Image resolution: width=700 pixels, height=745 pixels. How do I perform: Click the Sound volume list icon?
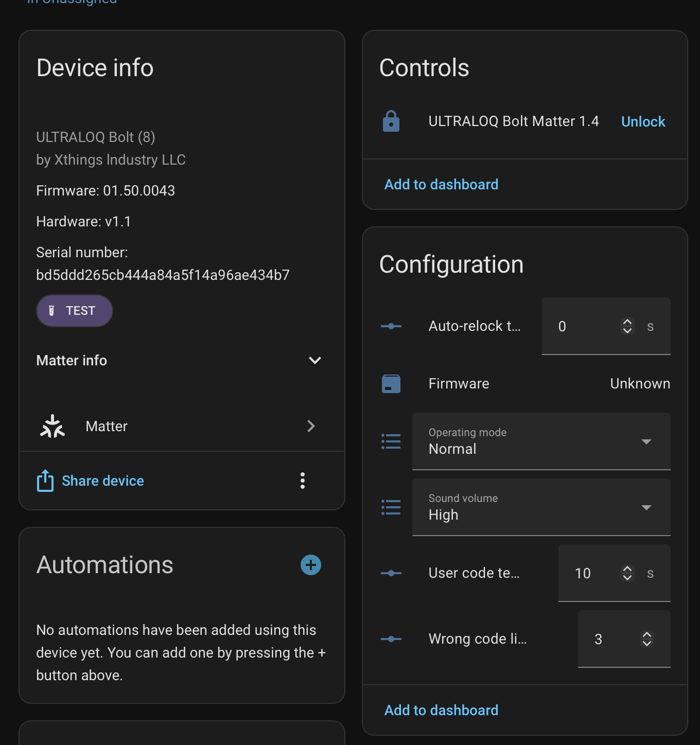coord(391,507)
